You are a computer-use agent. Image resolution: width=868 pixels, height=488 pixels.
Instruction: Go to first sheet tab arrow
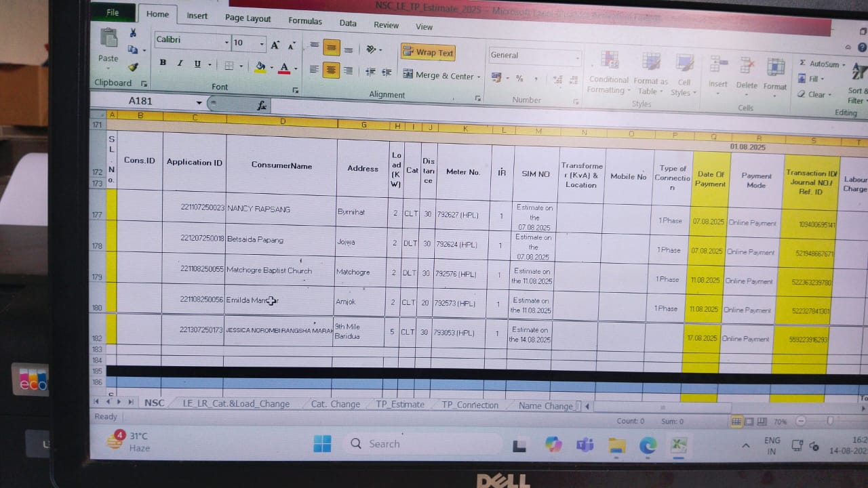pos(98,401)
